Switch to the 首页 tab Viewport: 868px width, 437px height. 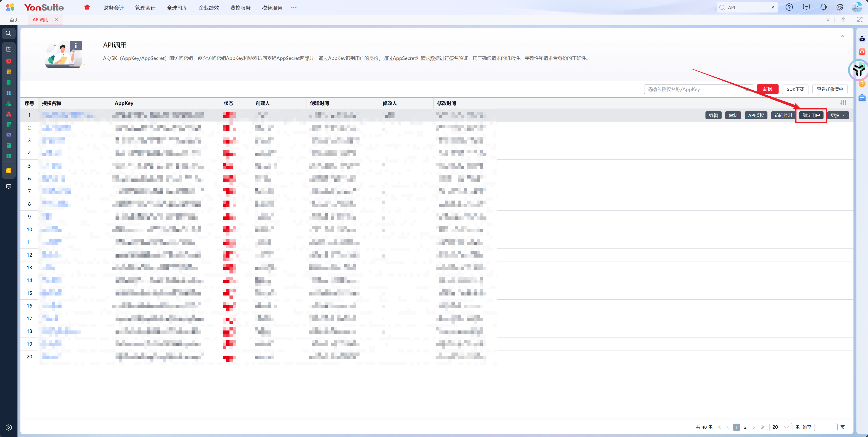[14, 20]
